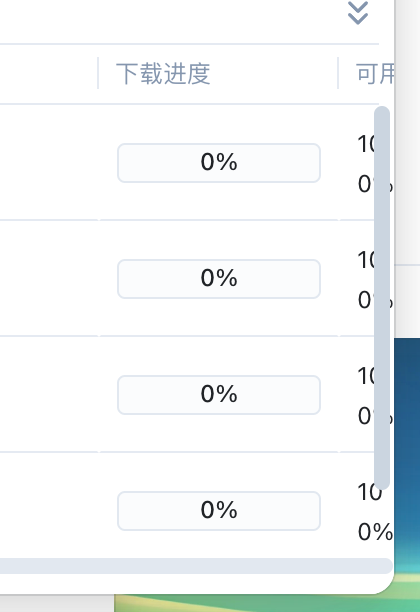
Task: Select the first row's lower 0% availability value
Action: coord(366,184)
